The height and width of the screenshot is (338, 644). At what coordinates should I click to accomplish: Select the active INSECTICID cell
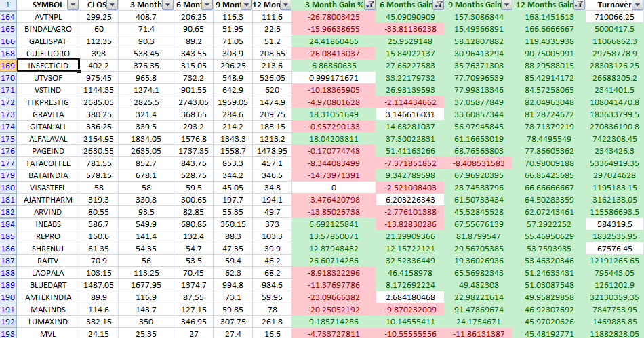48,66
